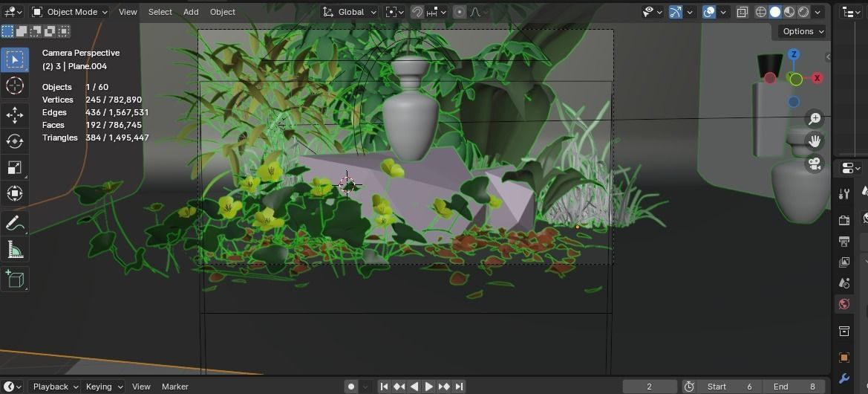Click the Z axis on navigation gizmo

point(794,54)
